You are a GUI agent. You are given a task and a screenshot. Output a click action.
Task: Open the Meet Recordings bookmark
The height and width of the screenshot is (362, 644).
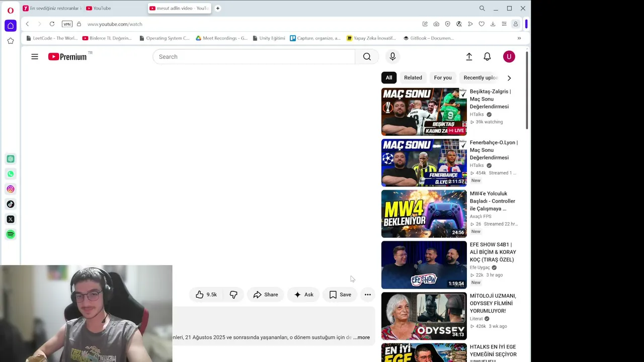click(222, 38)
